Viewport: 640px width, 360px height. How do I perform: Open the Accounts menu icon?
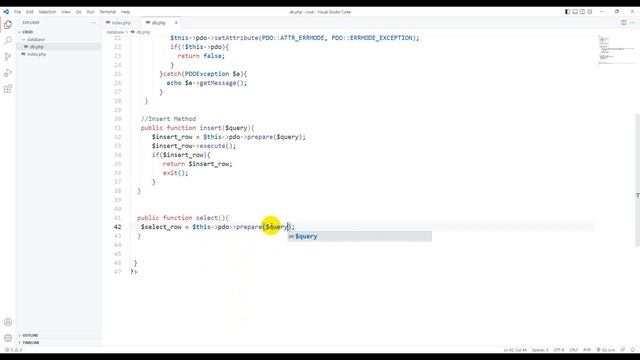8,322
